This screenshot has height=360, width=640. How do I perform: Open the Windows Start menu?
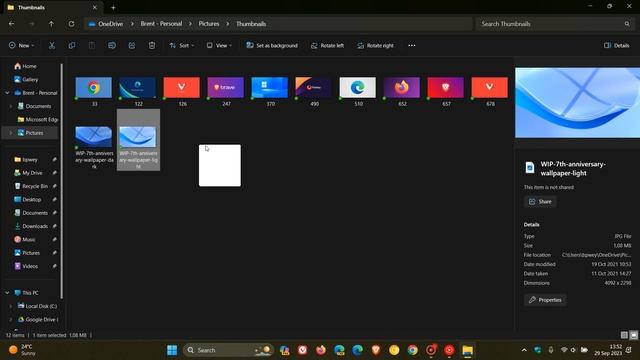(172, 350)
